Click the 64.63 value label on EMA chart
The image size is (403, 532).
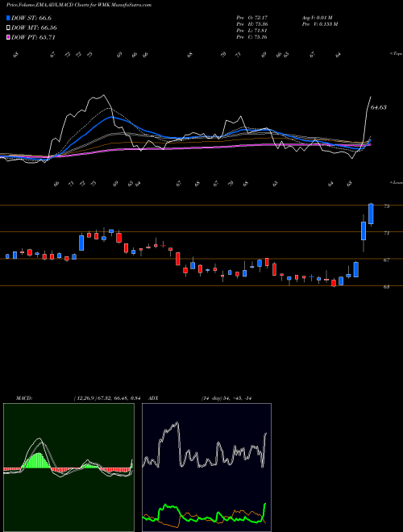tap(379, 107)
